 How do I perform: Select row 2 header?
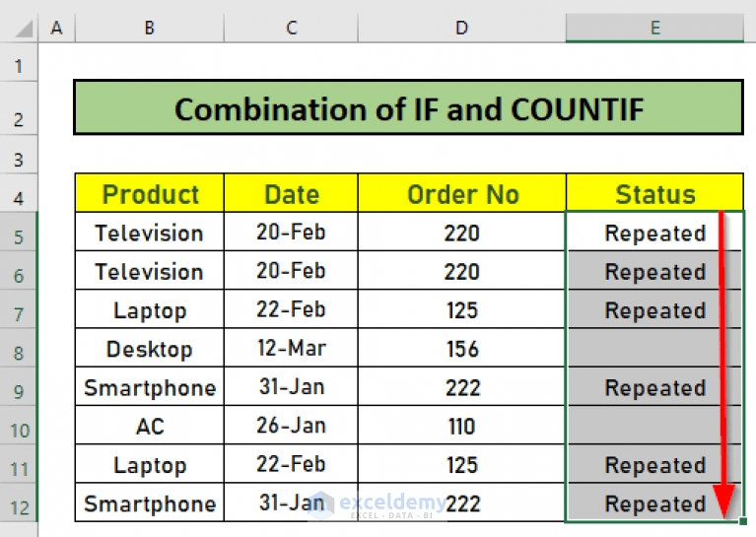(19, 108)
